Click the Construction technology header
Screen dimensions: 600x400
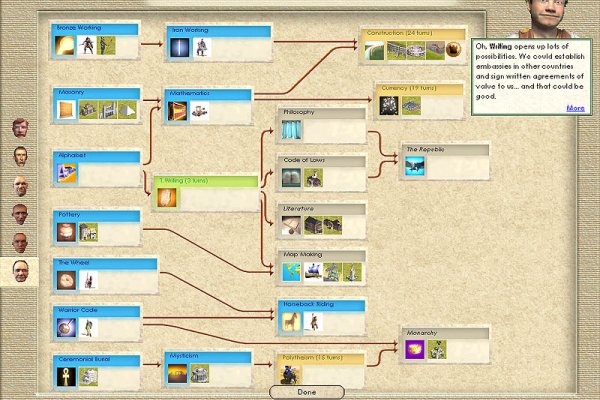click(414, 34)
